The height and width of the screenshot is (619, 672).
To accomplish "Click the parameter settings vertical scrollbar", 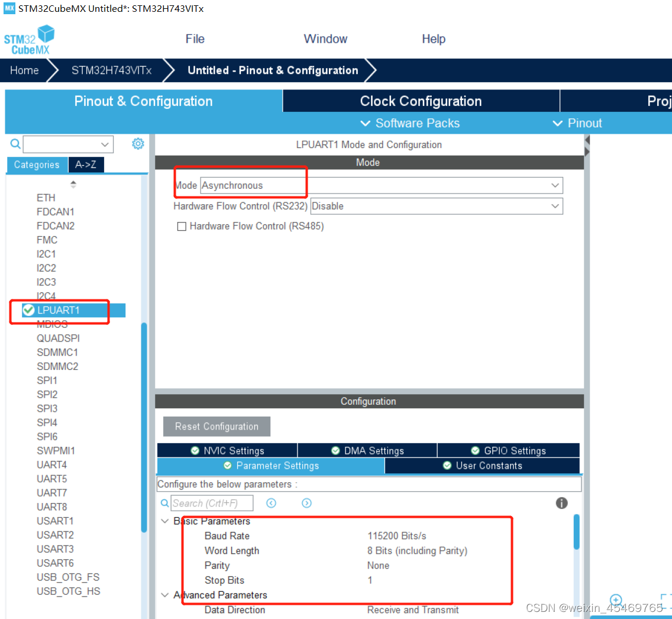I will coord(576,531).
